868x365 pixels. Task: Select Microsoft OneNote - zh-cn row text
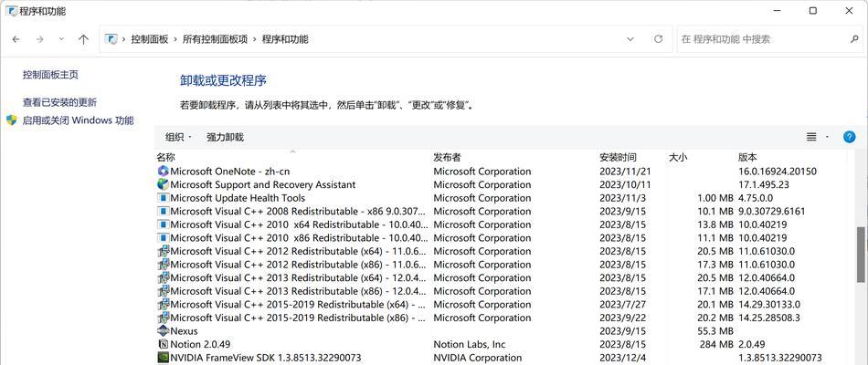click(229, 172)
